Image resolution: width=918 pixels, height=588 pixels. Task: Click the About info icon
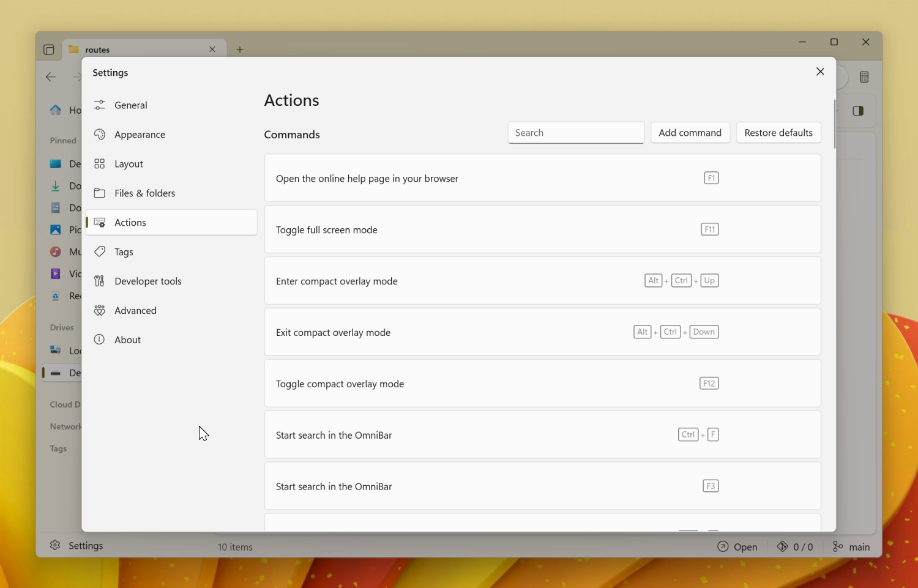[x=100, y=340]
